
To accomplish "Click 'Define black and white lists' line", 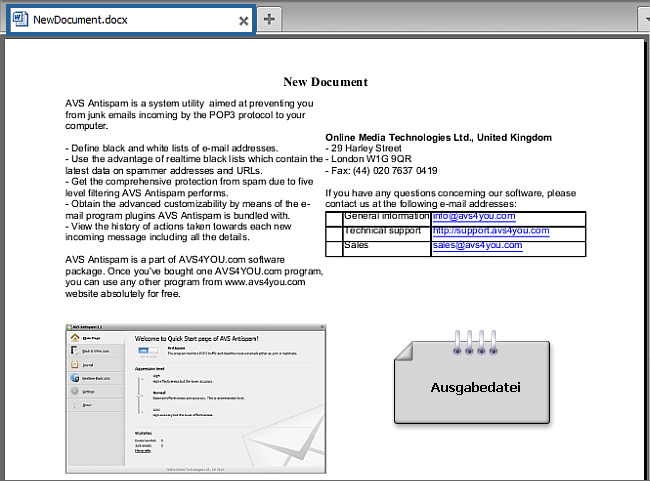I will 172,148.
